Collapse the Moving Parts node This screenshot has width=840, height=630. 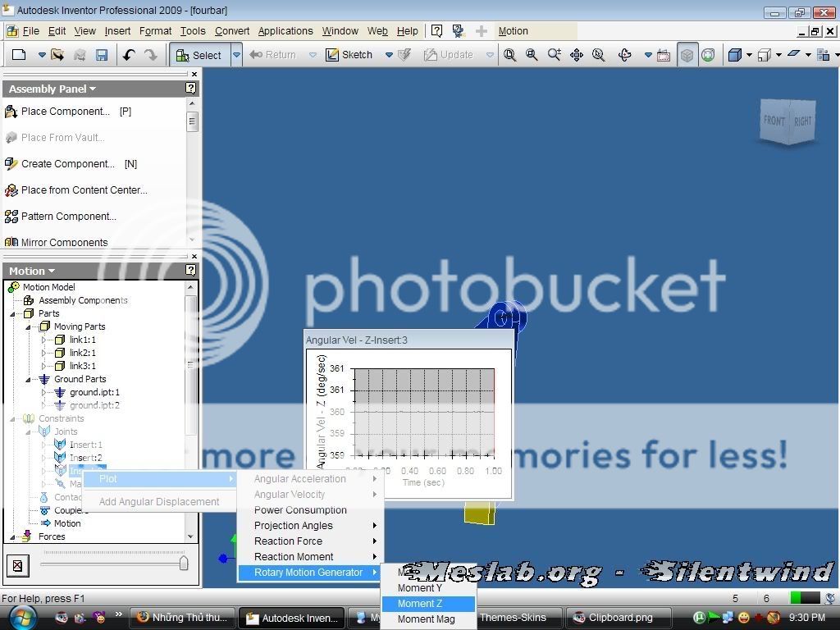pyautogui.click(x=29, y=326)
